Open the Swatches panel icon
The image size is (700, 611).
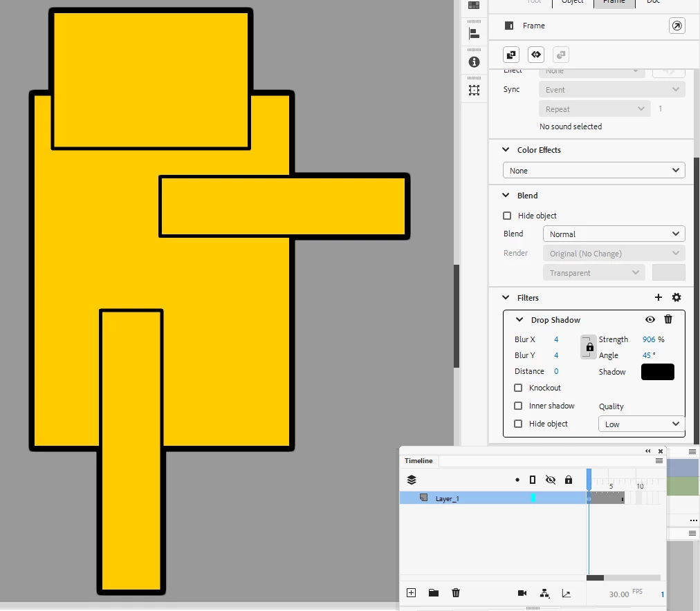474,5
